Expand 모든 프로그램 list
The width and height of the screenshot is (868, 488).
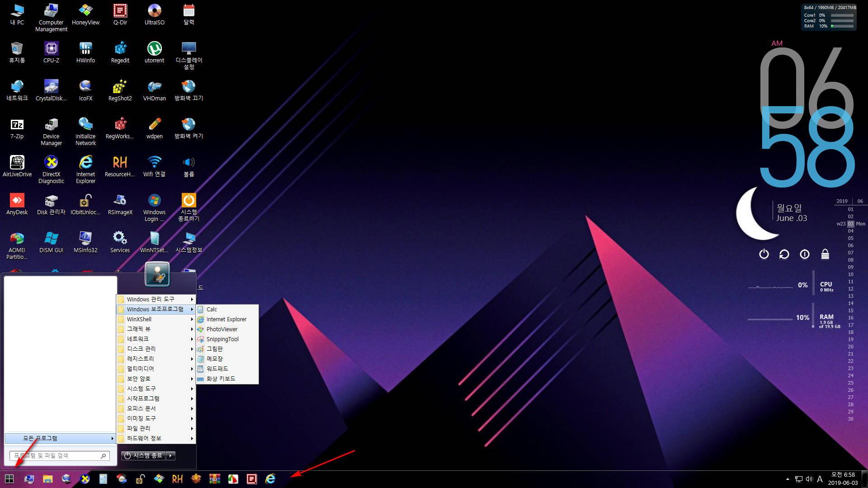(60, 438)
